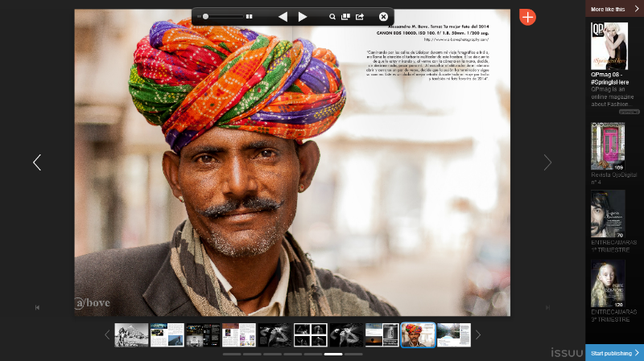Open last thumbnail with landscape and text
644x361 pixels.
click(454, 334)
